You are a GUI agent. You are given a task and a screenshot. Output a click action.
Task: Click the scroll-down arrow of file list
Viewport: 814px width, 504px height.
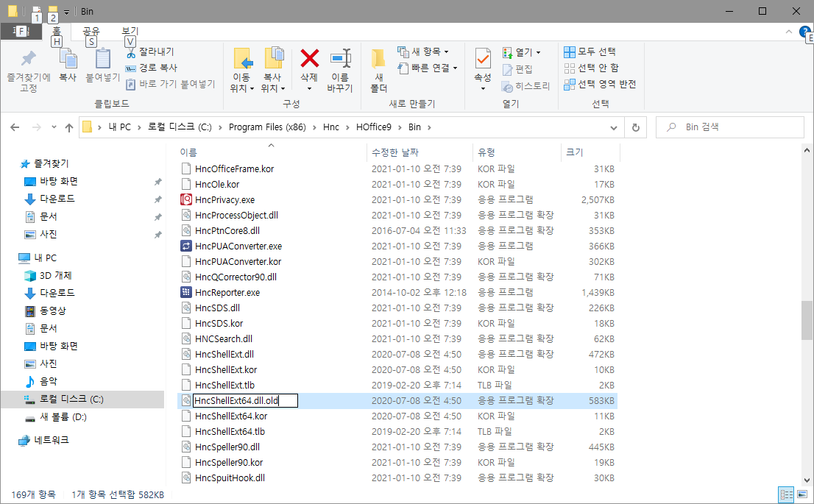point(807,480)
